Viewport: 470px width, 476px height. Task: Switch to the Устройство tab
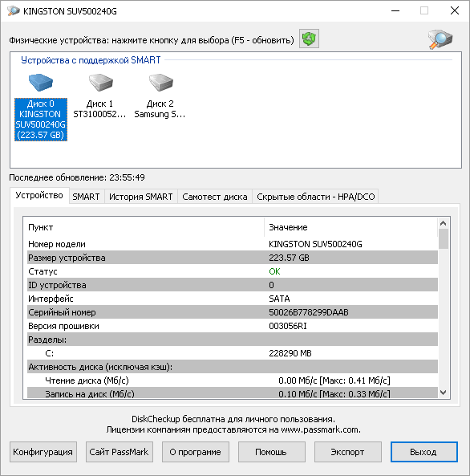click(39, 195)
